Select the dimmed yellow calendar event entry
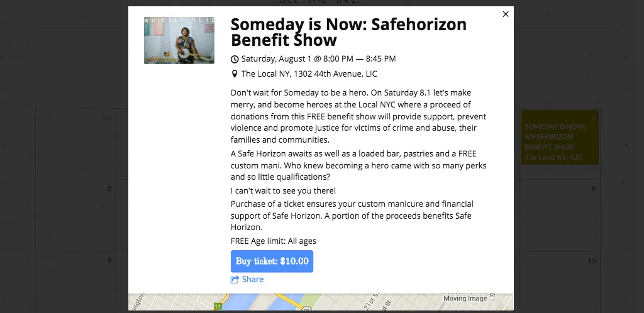This screenshot has width=644, height=313. pos(560,137)
